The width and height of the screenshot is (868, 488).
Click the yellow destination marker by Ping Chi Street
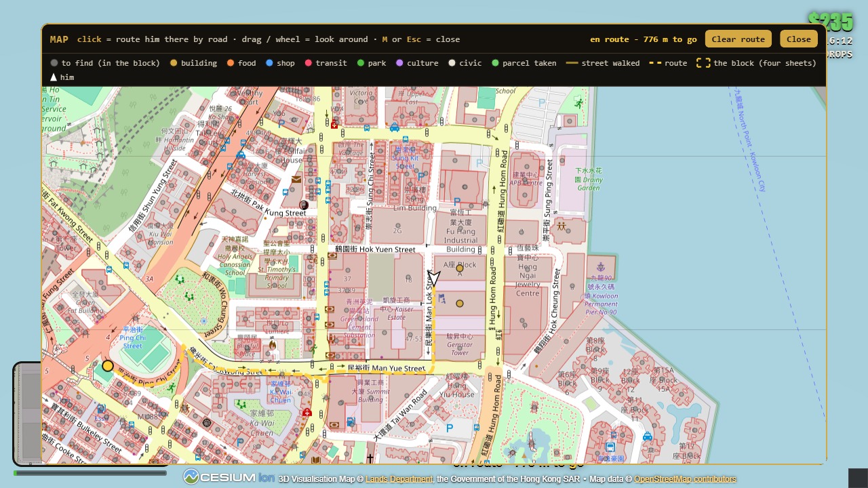click(108, 366)
